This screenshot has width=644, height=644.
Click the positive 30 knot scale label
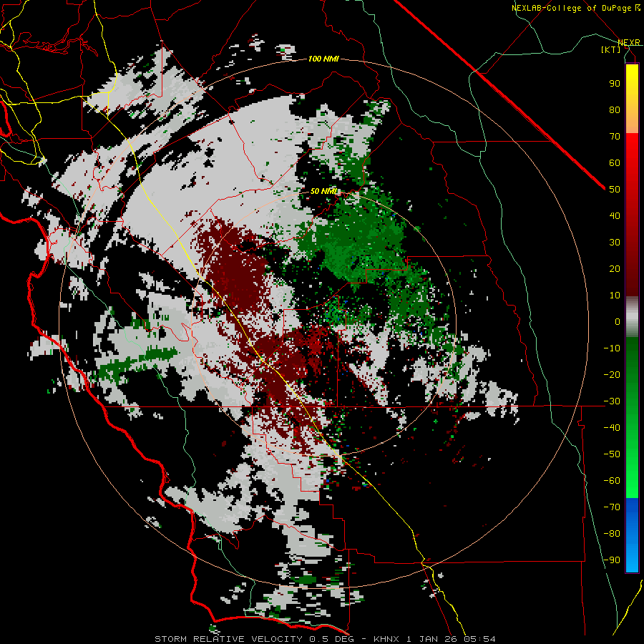pyautogui.click(x=615, y=243)
